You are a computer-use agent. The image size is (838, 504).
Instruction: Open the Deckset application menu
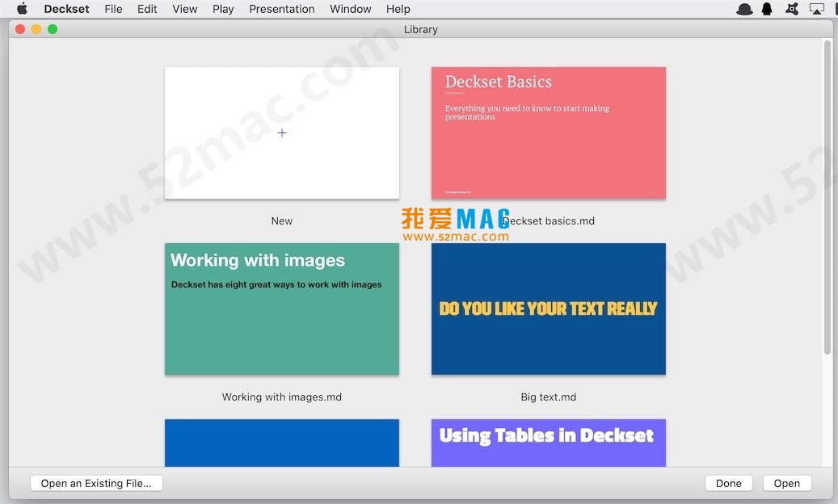[67, 9]
